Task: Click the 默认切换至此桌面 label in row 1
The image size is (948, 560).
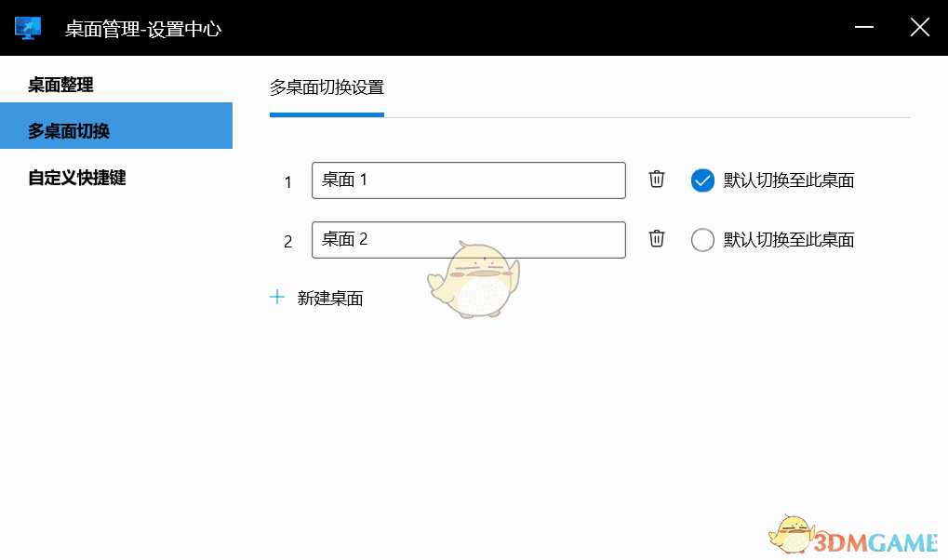Action: [x=786, y=180]
